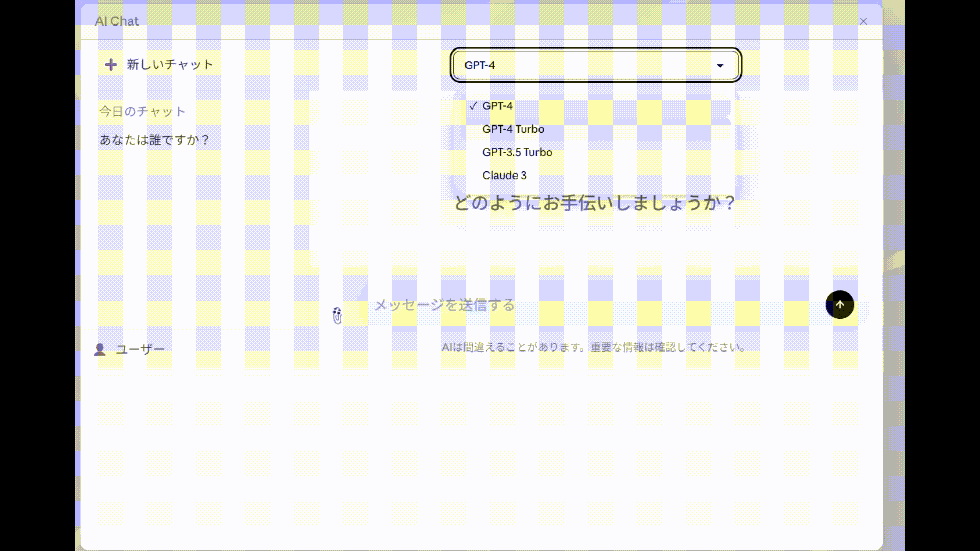Click the checkmark beside GPT-4
980x551 pixels.
(x=473, y=106)
